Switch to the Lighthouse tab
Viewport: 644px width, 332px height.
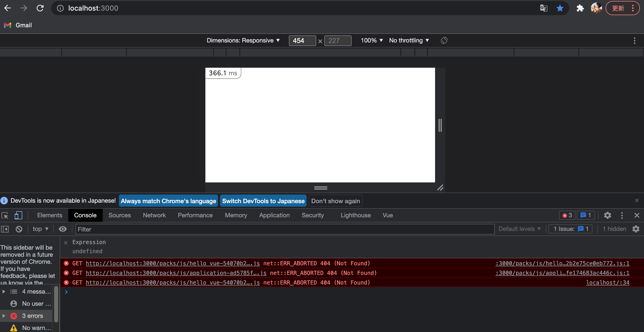pyautogui.click(x=355, y=215)
